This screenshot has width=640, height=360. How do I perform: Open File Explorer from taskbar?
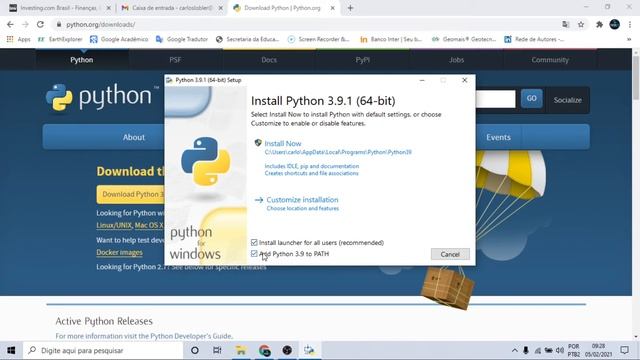[241, 350]
